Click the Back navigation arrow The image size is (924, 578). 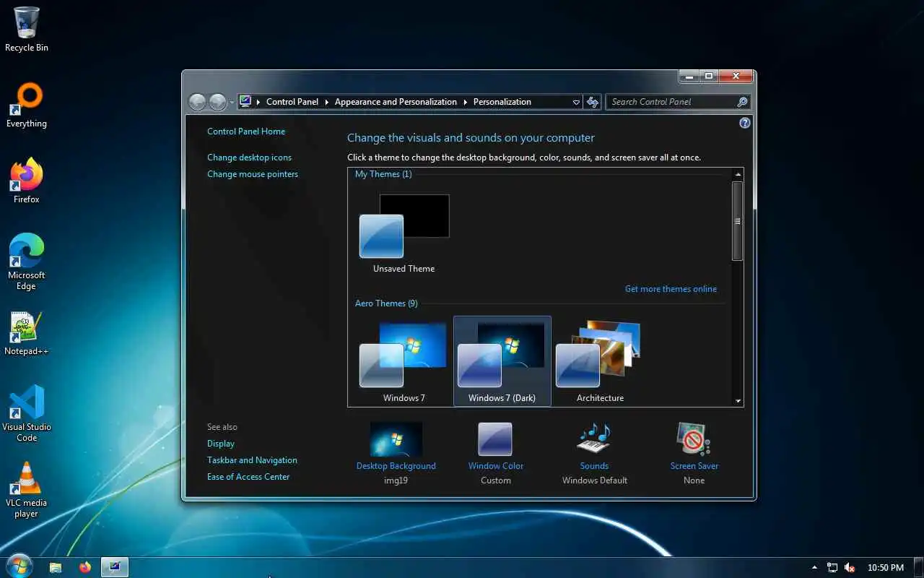197,102
